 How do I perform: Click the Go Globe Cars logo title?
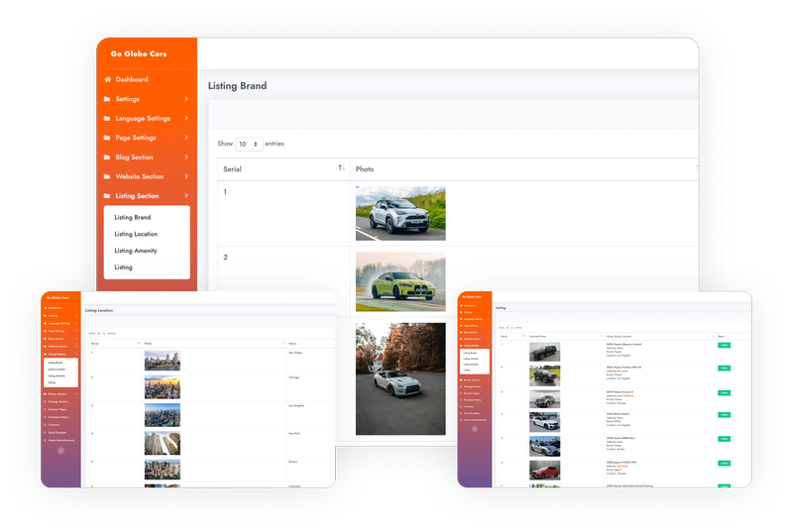pyautogui.click(x=138, y=53)
